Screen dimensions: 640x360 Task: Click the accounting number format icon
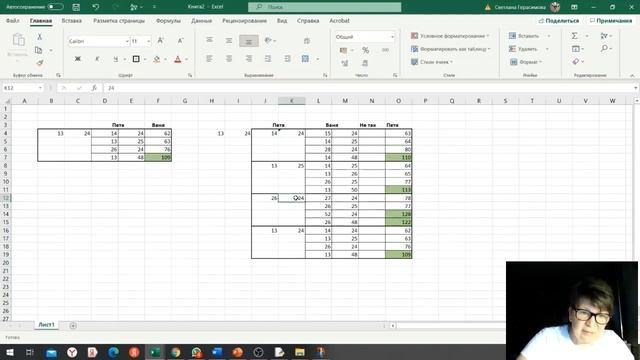point(344,50)
